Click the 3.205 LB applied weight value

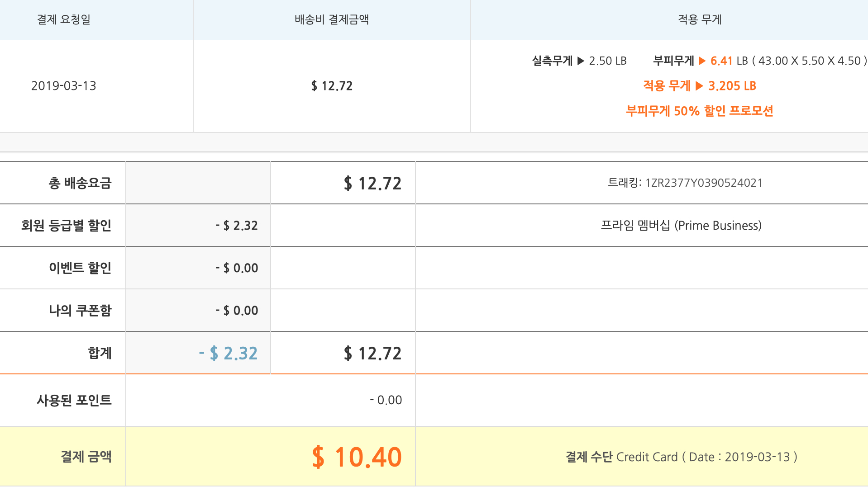tap(732, 86)
